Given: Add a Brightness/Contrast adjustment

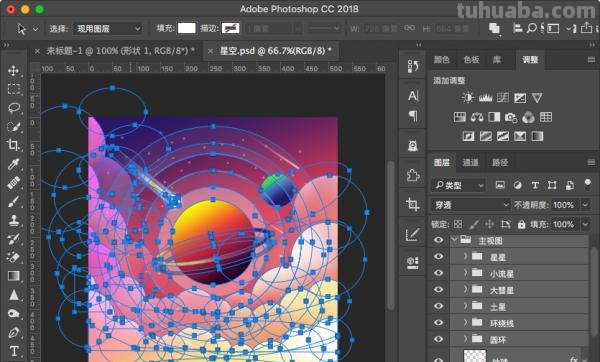Looking at the screenshot, I should 468,98.
